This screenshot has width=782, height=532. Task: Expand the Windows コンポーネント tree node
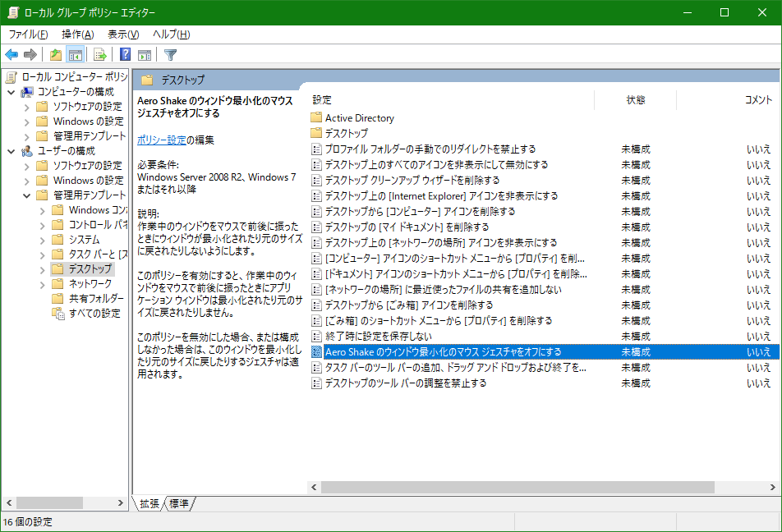[x=43, y=210]
